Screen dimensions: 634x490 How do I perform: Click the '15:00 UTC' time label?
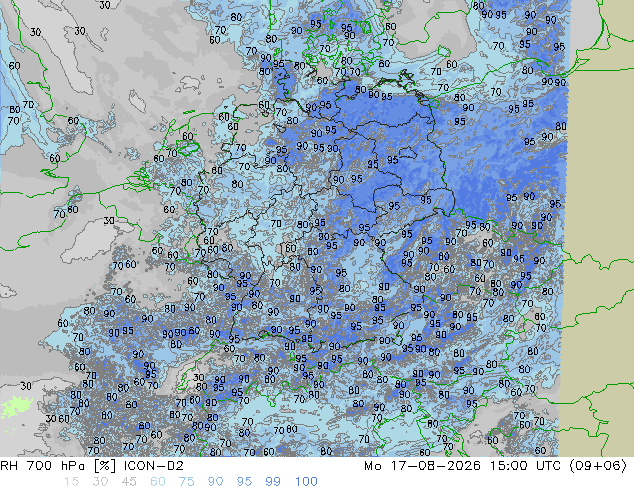pos(526,466)
